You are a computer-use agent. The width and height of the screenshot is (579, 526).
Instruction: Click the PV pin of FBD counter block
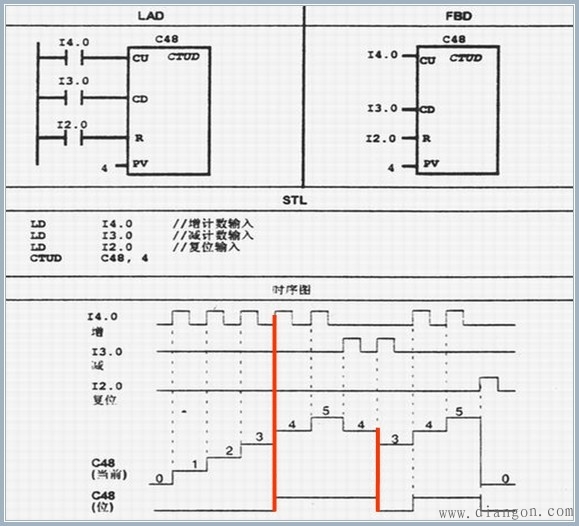point(431,163)
